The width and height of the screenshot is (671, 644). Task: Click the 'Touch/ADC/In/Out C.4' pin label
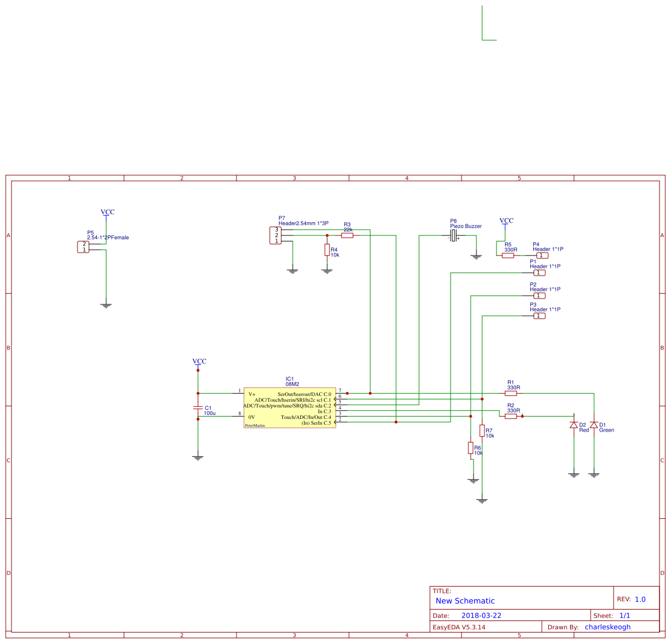306,417
